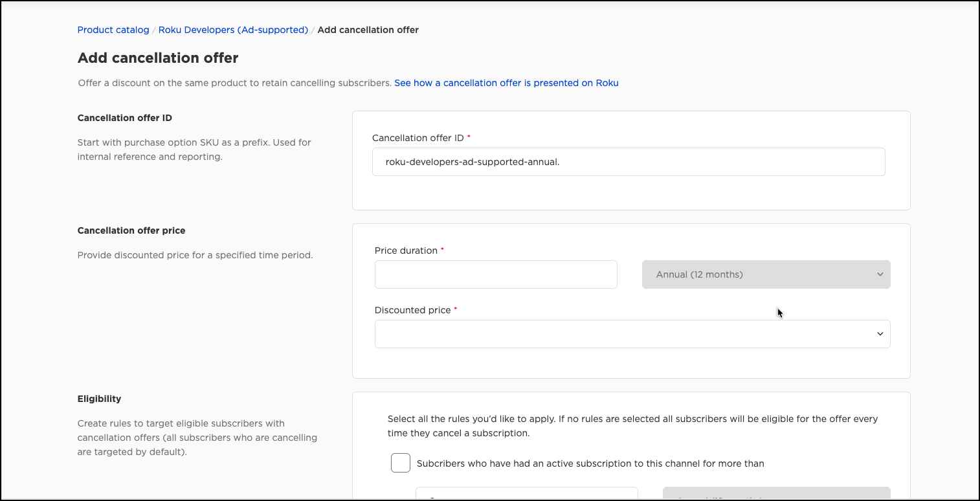The width and height of the screenshot is (980, 501).
Task: Click the 'Subcribers who have had an active subscription' label
Action: pos(590,463)
